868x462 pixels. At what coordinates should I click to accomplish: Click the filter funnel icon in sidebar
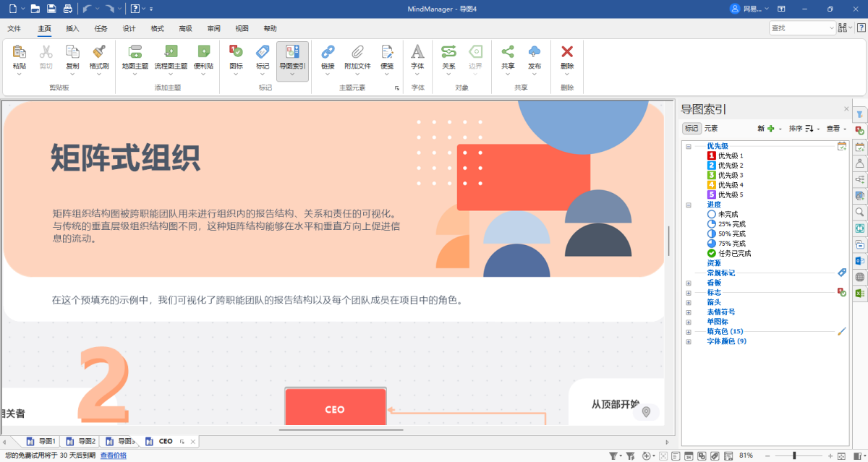[x=859, y=114]
